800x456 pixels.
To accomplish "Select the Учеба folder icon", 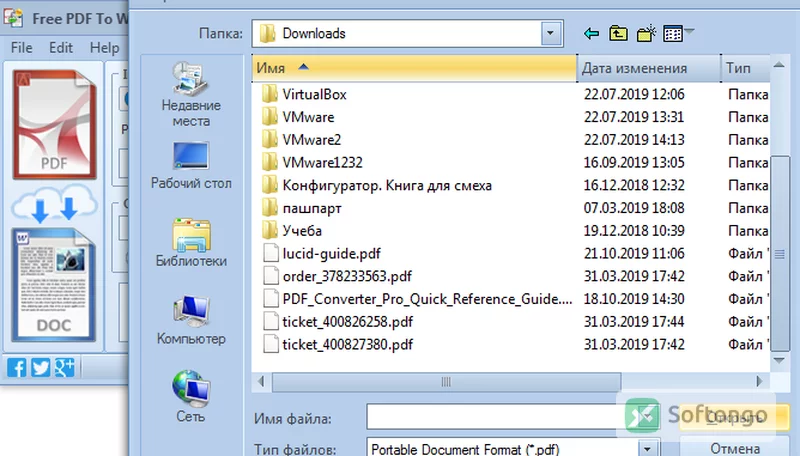I will pos(269,231).
